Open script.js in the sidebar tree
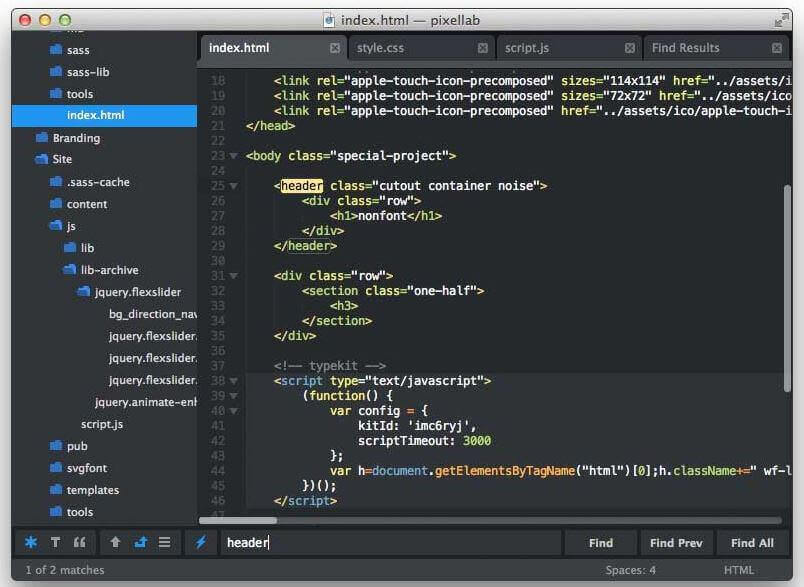 coord(102,424)
